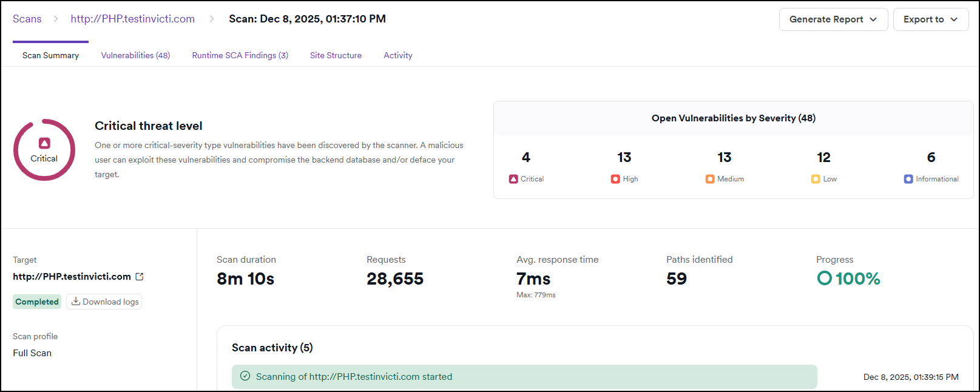Click the 13 High vulnerabilities count
The height and width of the screenshot is (392, 980).
pos(624,157)
